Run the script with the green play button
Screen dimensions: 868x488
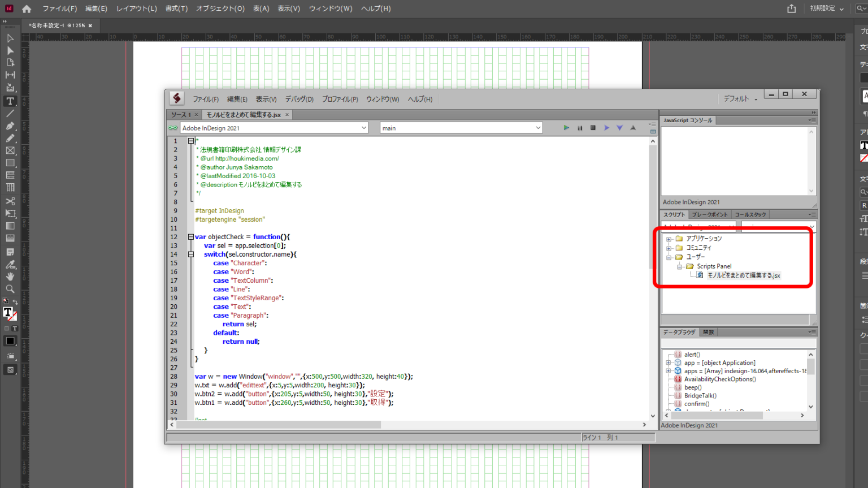click(x=566, y=127)
